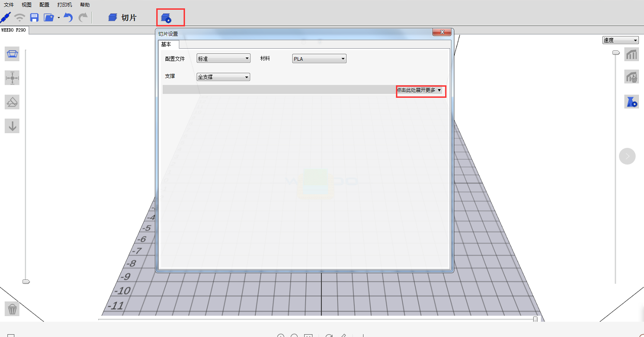Click the WiFi connection icon
644x337 pixels.
click(x=19, y=18)
